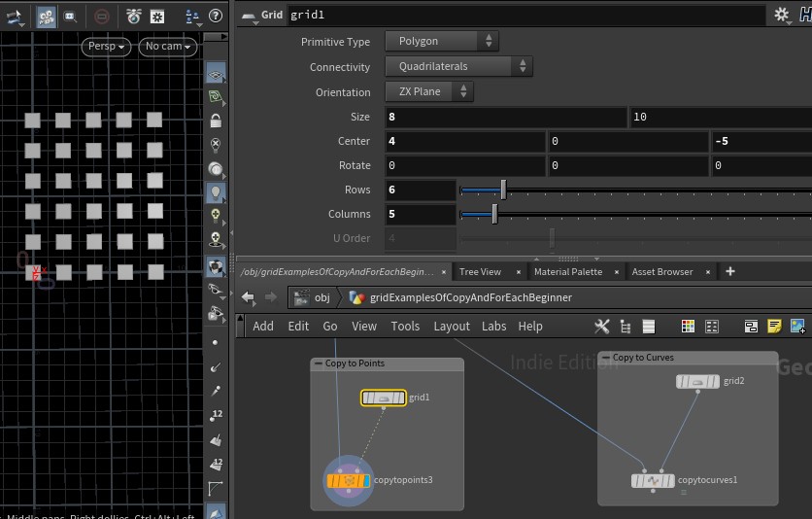Click the Rows slider handle

[x=502, y=190]
